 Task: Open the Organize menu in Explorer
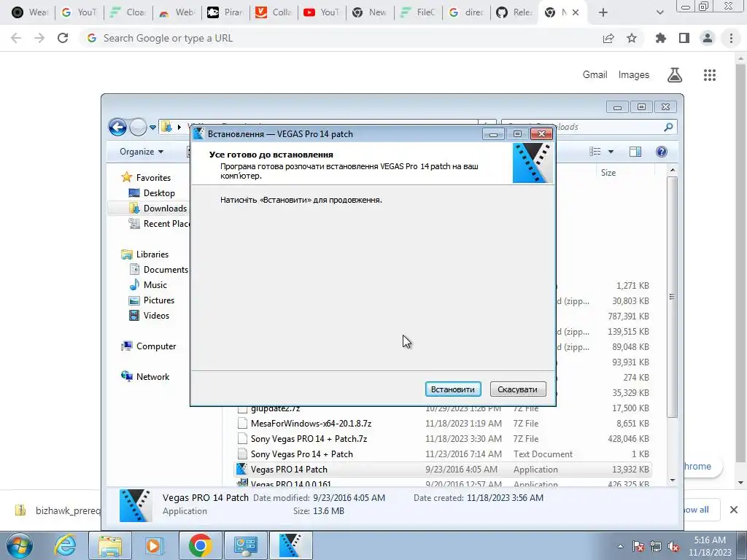(x=142, y=152)
